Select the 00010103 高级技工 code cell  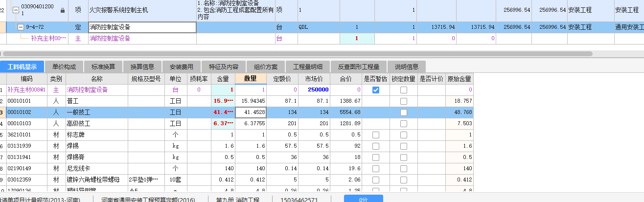point(26,124)
